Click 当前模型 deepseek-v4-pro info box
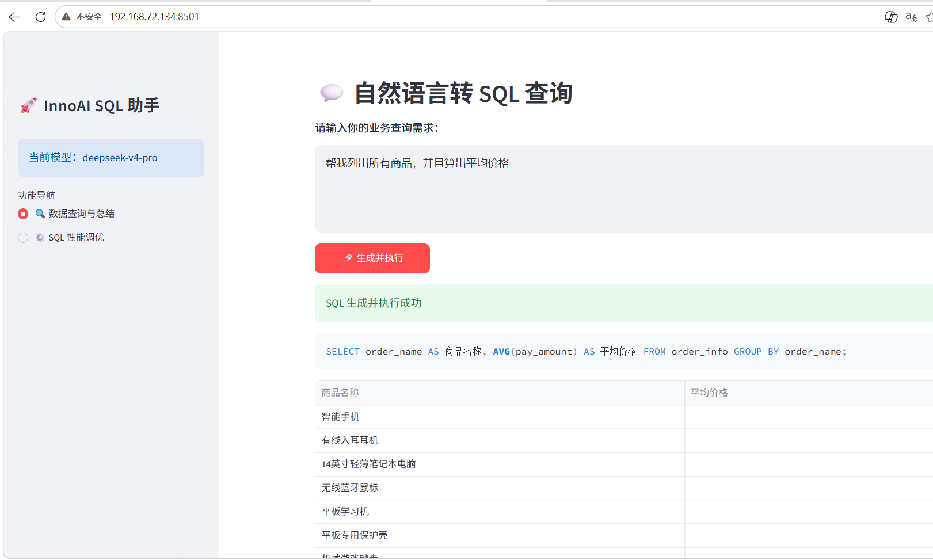The width and height of the screenshot is (933, 560). pyautogui.click(x=111, y=158)
